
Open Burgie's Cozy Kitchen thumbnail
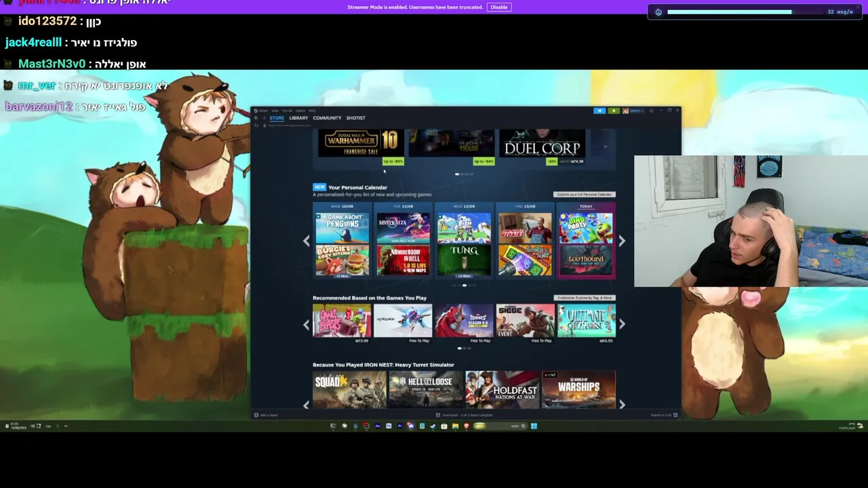pos(342,260)
